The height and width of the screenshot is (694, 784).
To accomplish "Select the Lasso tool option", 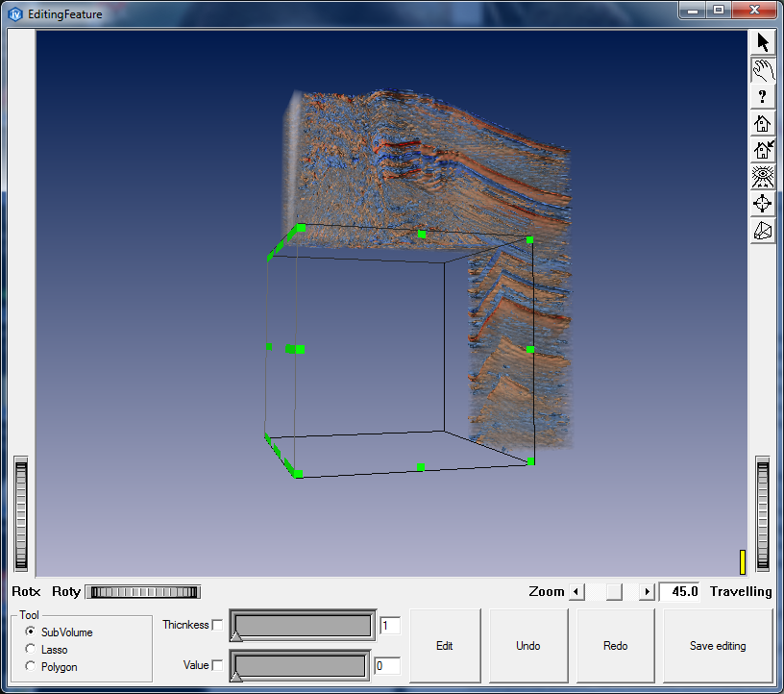I will 31,650.
